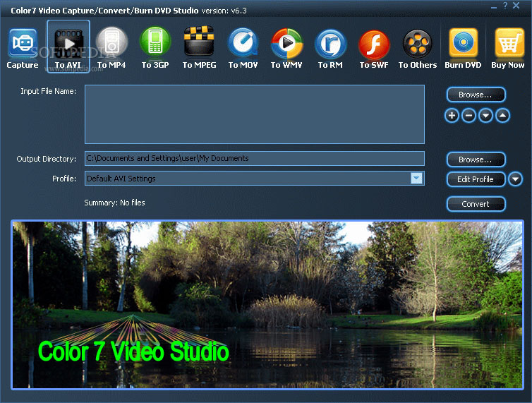
Task: Move file down with the down arrow
Action: pos(486,116)
